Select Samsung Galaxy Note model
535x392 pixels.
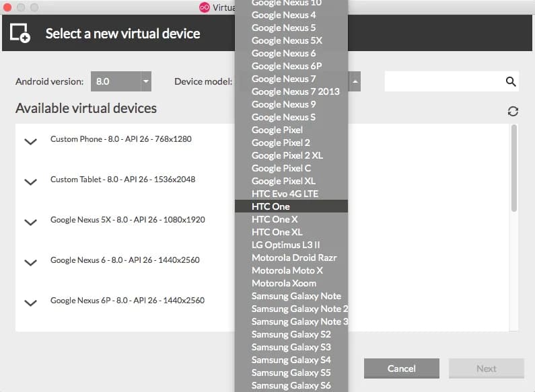[291, 297]
